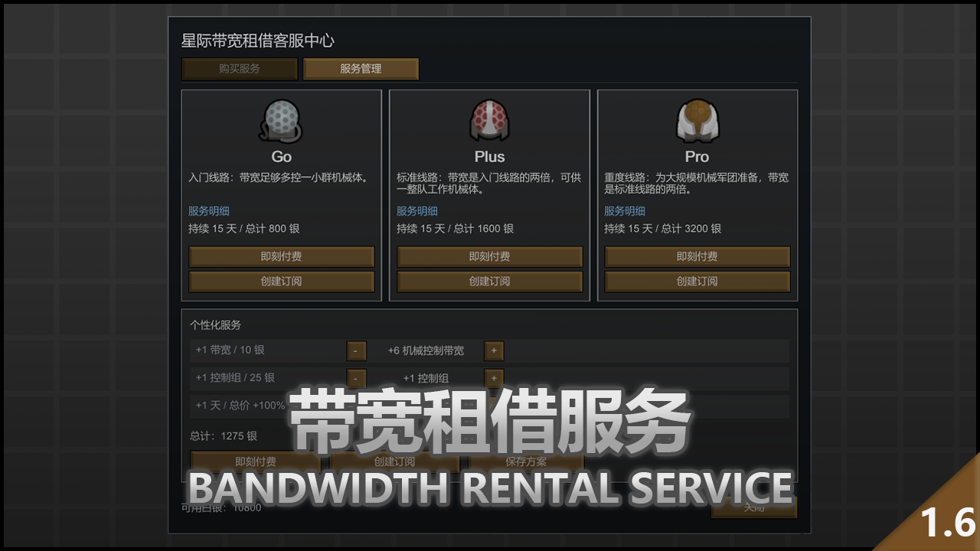Click the Go plan white mech icon
Viewport: 980px width, 551px height.
click(281, 122)
